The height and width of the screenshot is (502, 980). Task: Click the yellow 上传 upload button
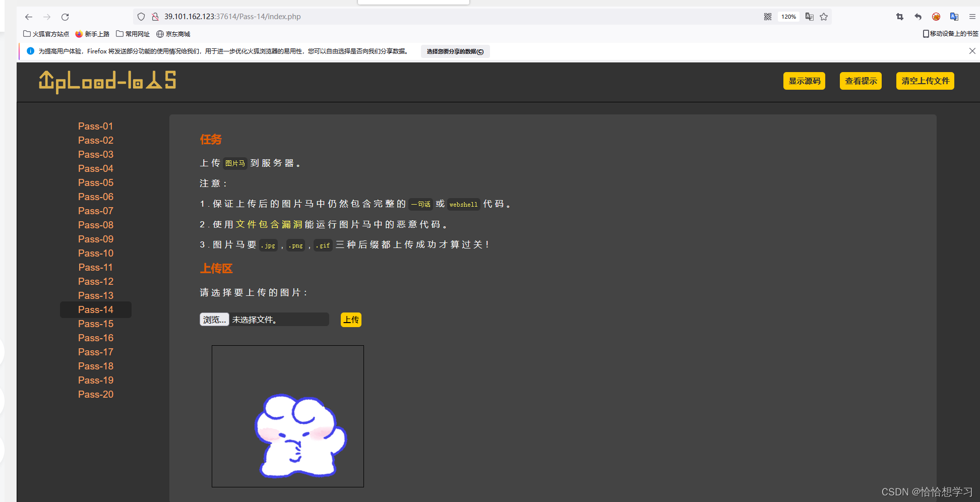click(351, 320)
